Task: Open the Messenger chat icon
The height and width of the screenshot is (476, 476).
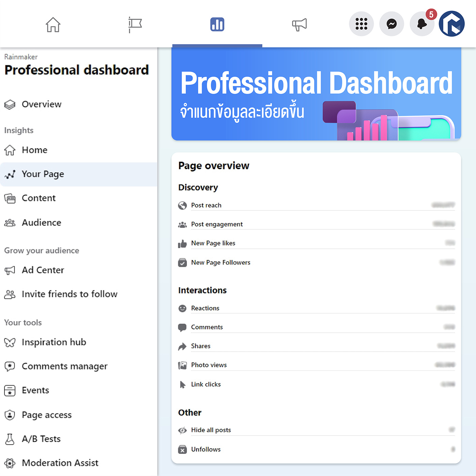Action: point(391,24)
